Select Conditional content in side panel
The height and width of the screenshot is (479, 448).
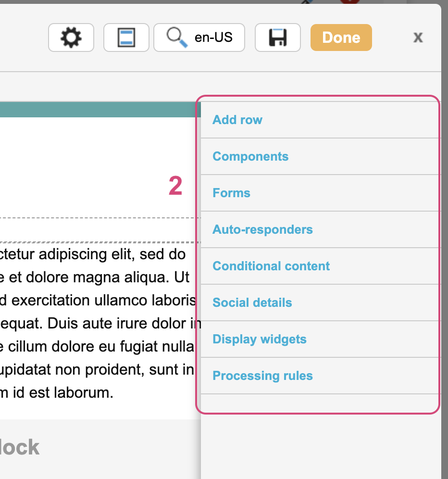tap(271, 266)
